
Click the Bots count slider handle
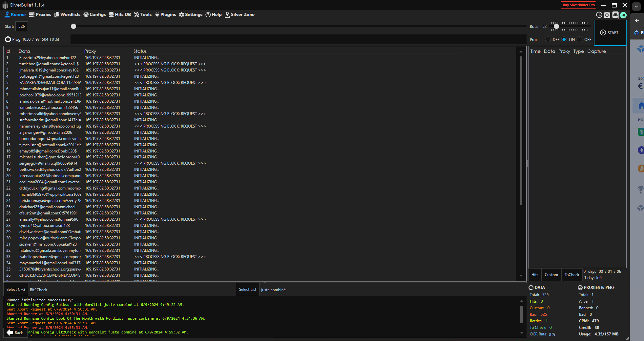[556, 26]
